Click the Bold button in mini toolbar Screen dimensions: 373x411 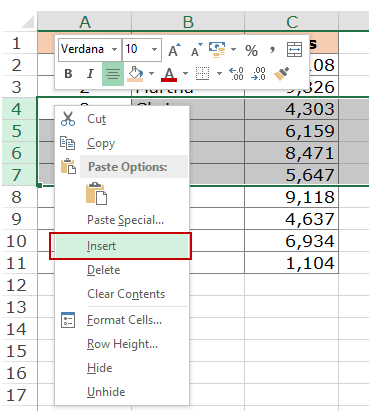(x=68, y=74)
